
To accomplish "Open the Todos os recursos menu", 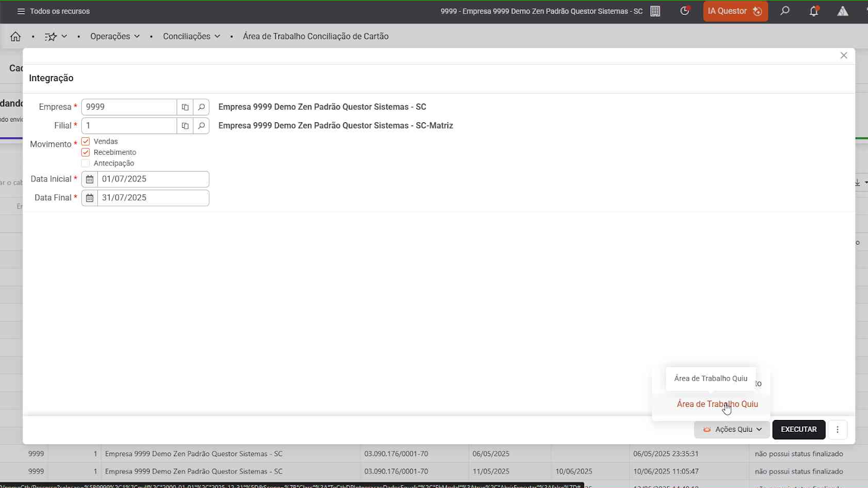I will tap(53, 11).
